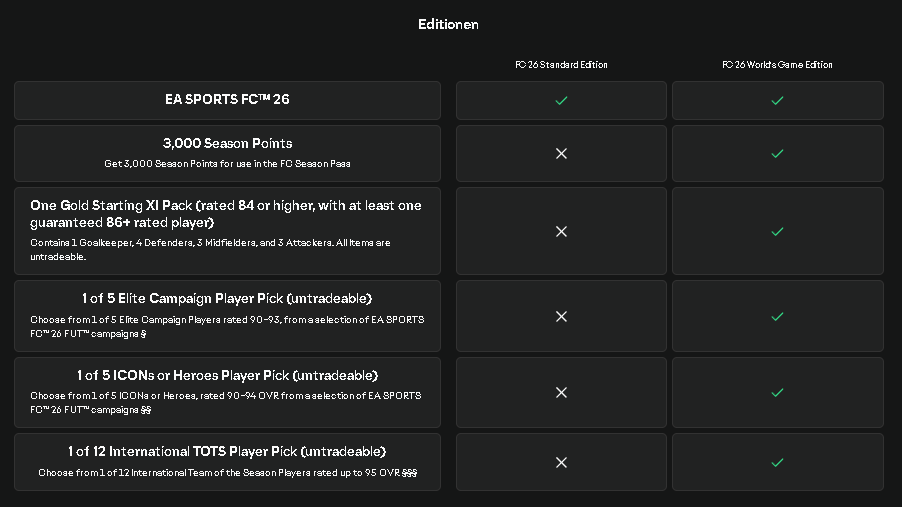The width and height of the screenshot is (902, 507).
Task: Click the World's Game Edition checkmark for International TOTS Pick
Action: [777, 463]
